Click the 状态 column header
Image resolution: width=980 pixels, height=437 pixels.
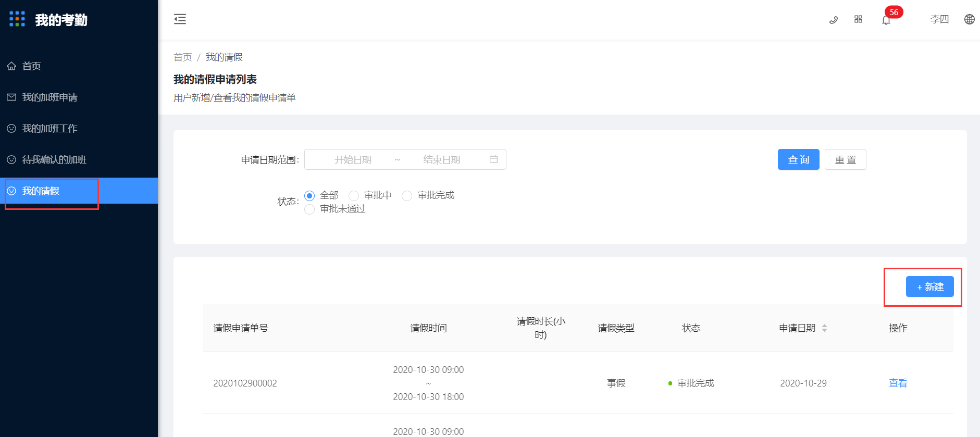click(x=691, y=328)
